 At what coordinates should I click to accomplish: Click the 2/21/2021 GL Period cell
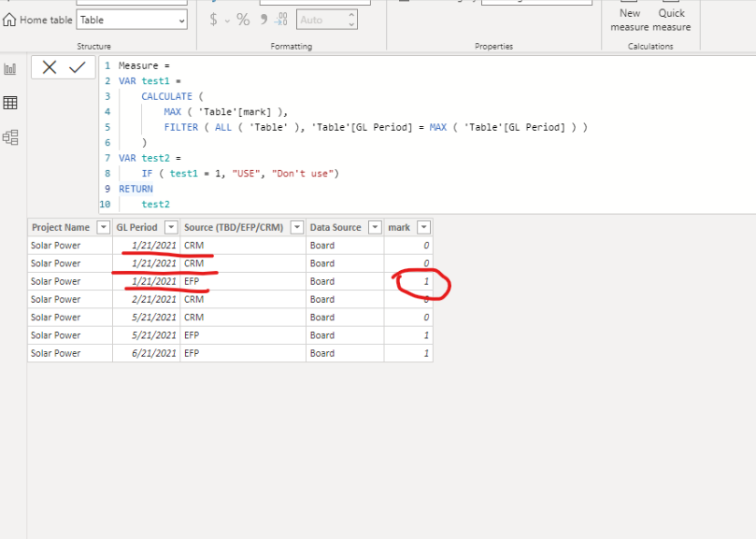pos(147,299)
